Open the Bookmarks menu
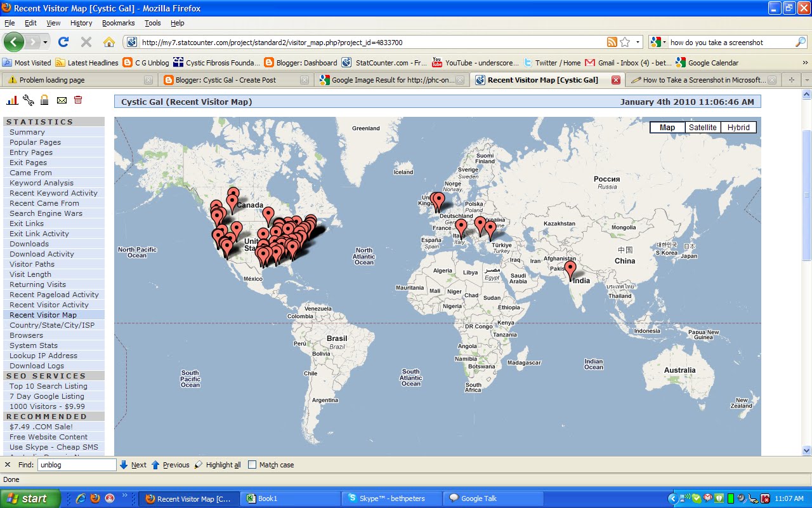 [x=118, y=23]
